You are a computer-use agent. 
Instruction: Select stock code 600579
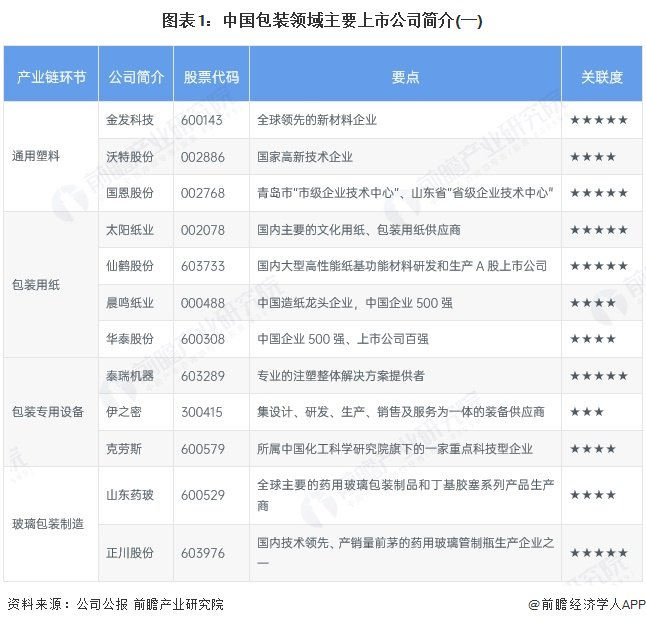click(x=203, y=449)
